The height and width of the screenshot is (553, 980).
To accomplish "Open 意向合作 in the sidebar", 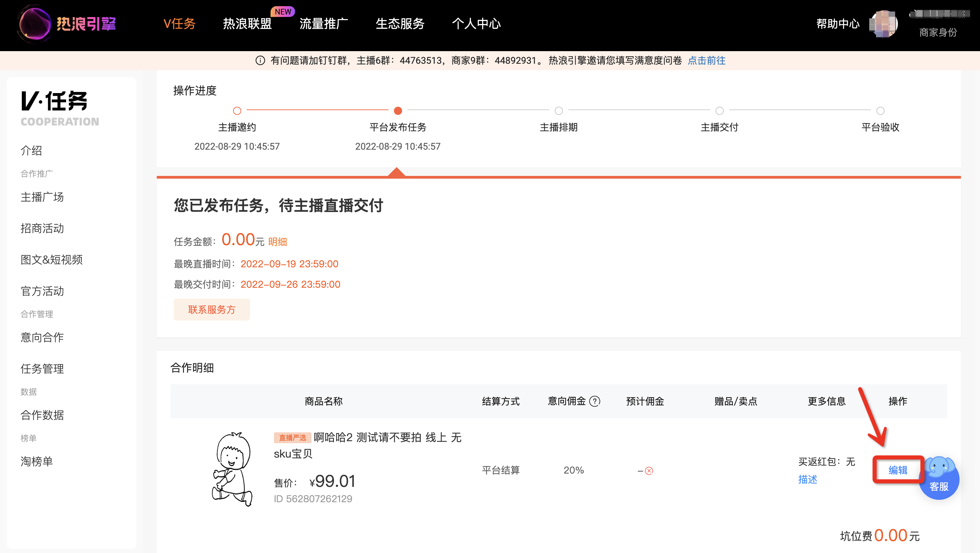I will [x=42, y=337].
